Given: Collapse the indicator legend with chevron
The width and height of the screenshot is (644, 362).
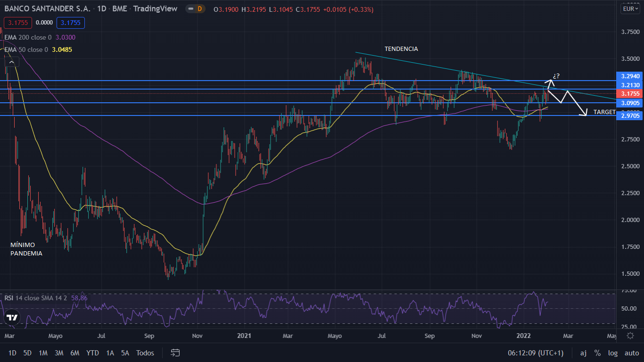Looking at the screenshot, I should (12, 62).
